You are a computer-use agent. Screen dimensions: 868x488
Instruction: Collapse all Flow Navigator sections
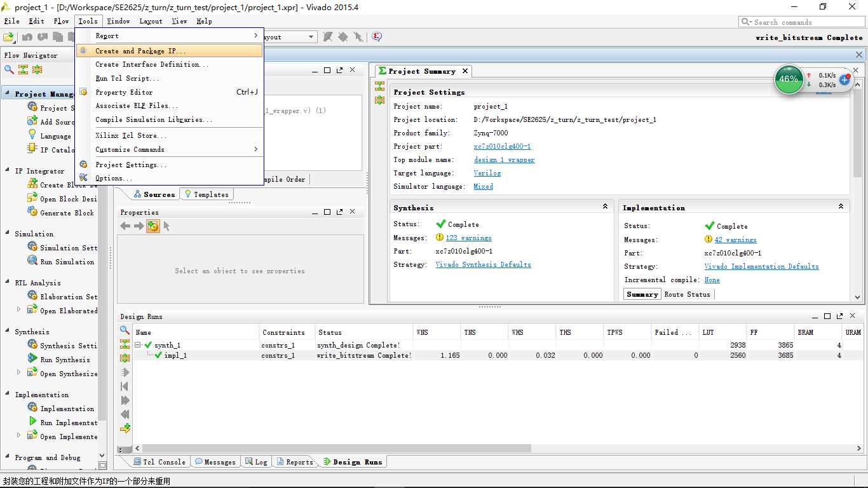point(24,69)
